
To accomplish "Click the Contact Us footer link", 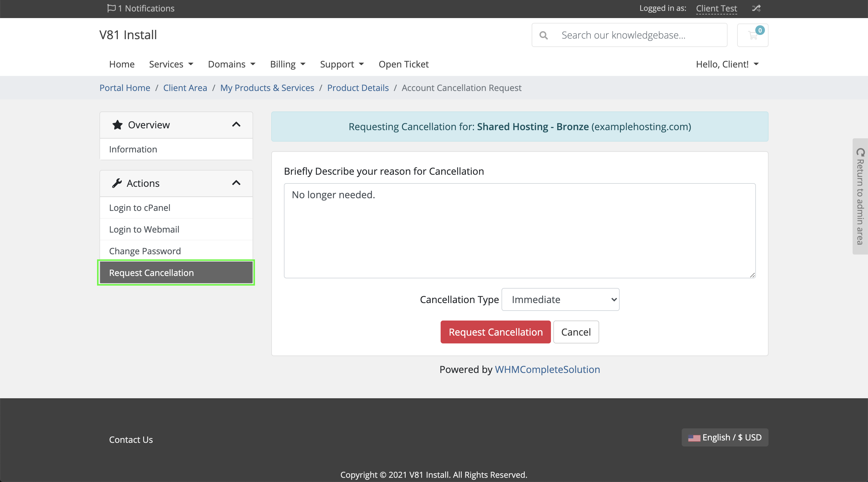I will [131, 439].
